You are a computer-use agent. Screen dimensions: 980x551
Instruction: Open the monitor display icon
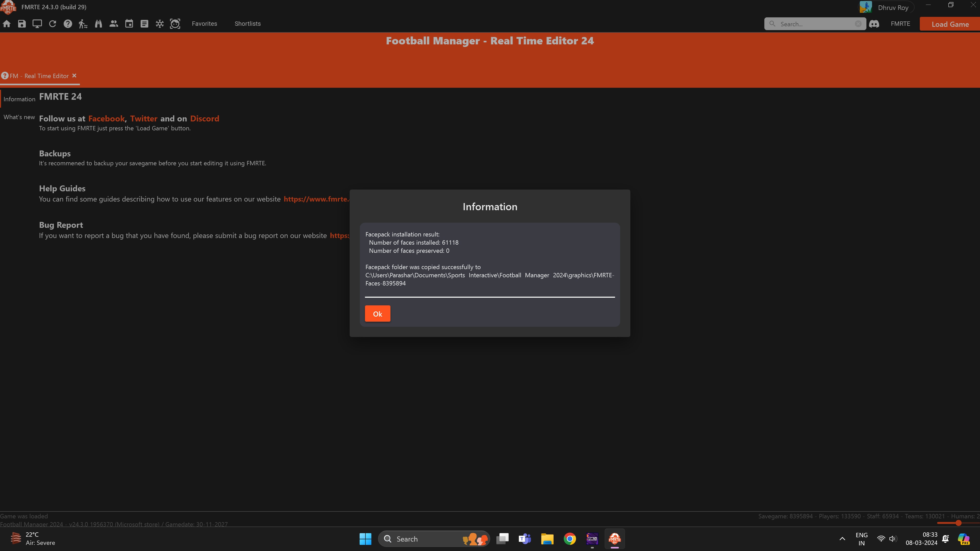pyautogui.click(x=37, y=23)
